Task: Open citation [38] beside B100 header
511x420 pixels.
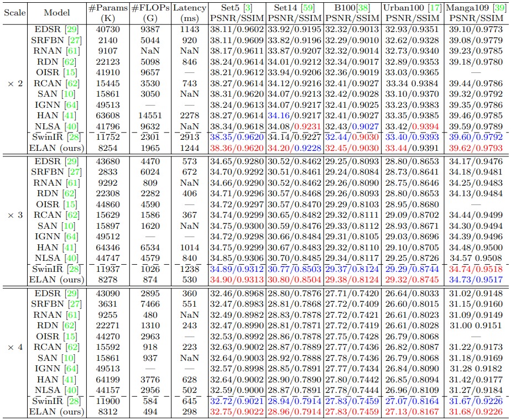Action: pos(362,8)
